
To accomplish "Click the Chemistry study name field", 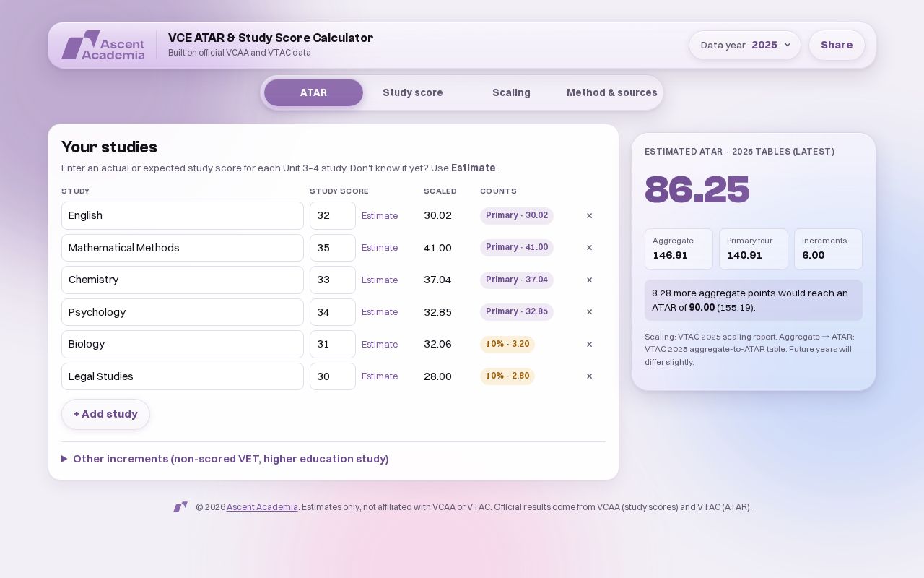I will coord(183,280).
